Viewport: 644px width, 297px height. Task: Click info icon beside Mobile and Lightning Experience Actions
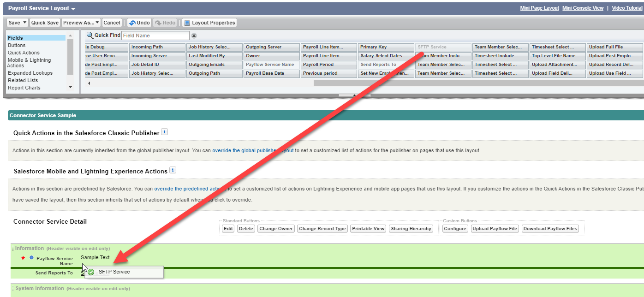(173, 170)
